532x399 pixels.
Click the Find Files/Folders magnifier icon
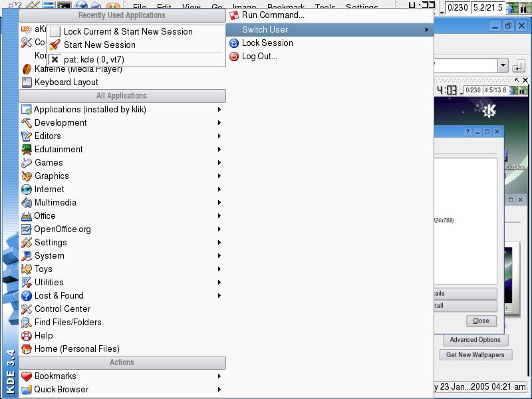point(27,323)
